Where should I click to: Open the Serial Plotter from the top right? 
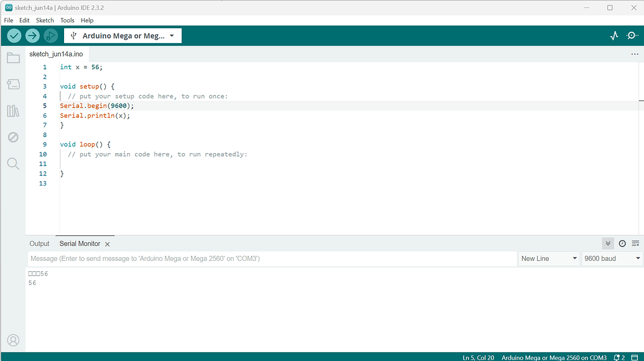click(614, 35)
